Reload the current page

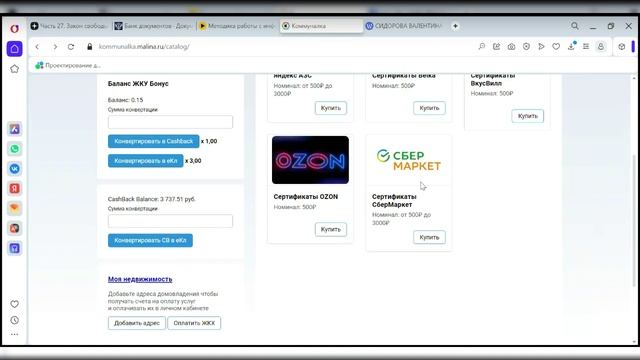(71, 47)
